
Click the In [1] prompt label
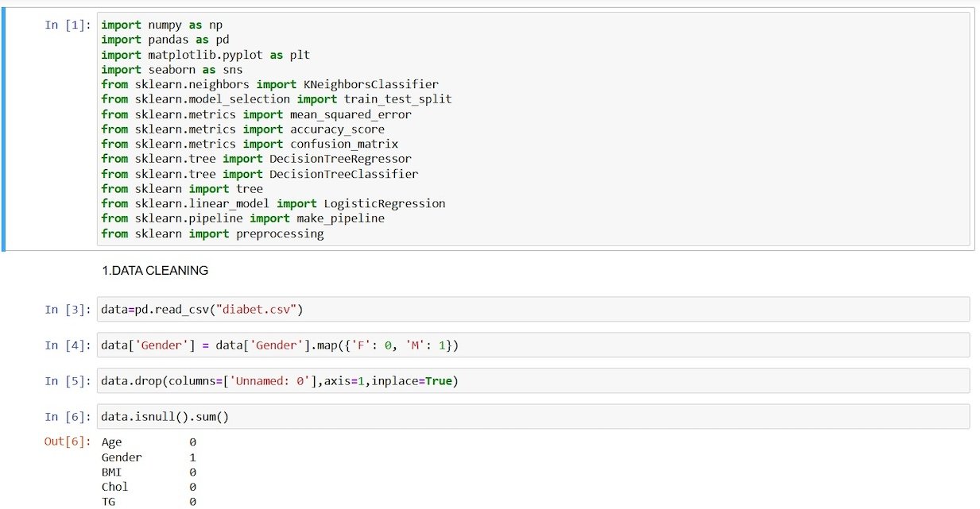67,25
